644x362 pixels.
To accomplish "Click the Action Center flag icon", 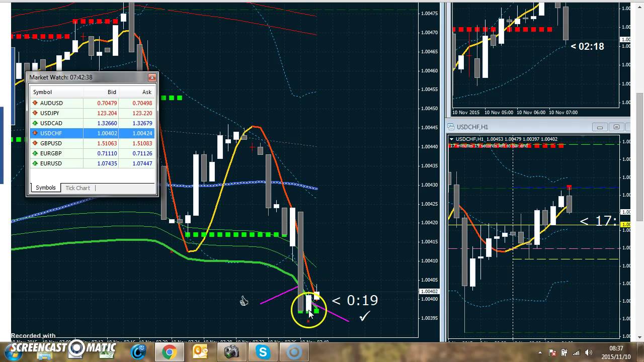I will pyautogui.click(x=552, y=353).
